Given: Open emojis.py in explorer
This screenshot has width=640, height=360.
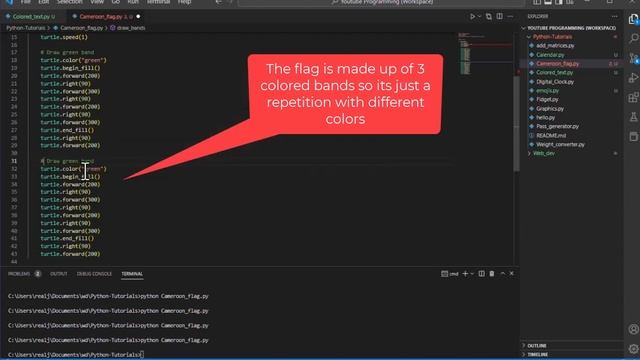Looking at the screenshot, I should [x=547, y=91].
